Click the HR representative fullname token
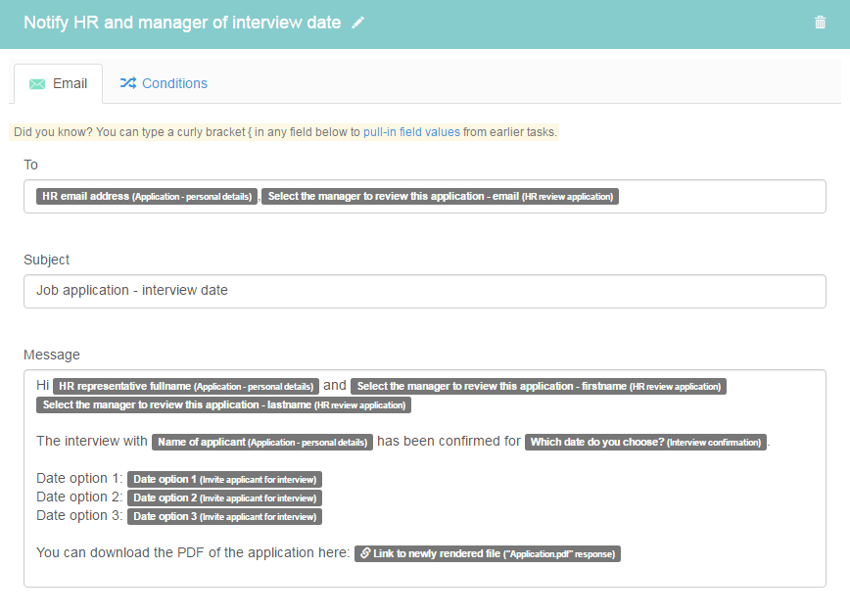Viewport: 850px width, 616px height. point(186,387)
